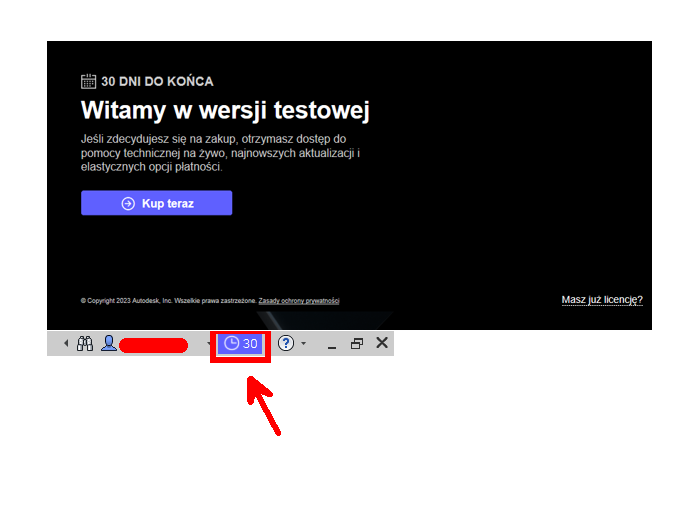Open the "Zasady ochrony prywatności" link
Viewport: 685px width, 508px height.
(299, 300)
